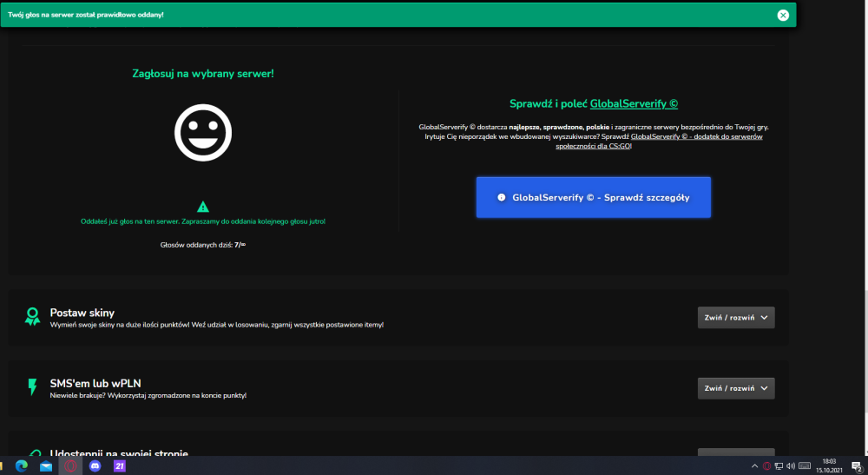Image resolution: width=868 pixels, height=475 pixels.
Task: Click 'Zagłosuj na wybrany serwer!' heading
Action: tap(203, 74)
